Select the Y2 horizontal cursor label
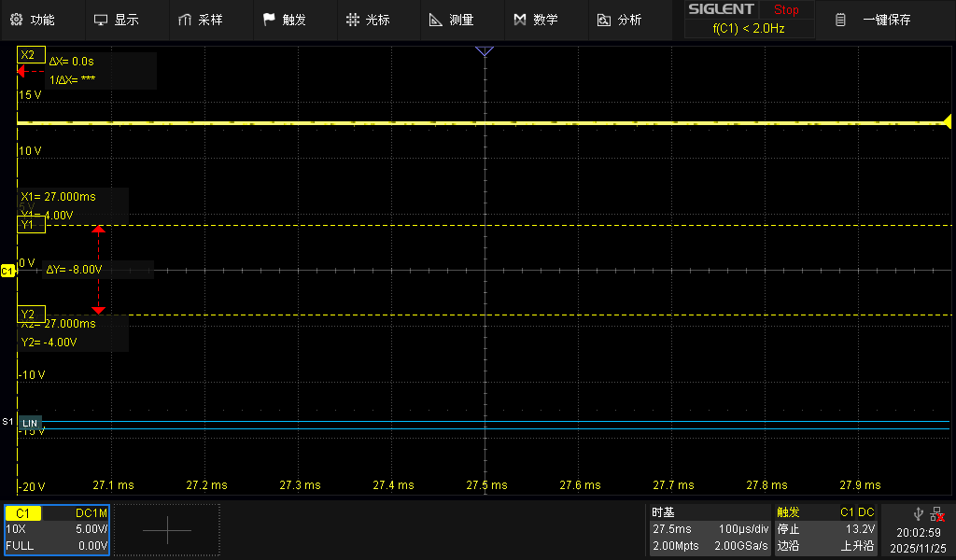The image size is (956, 560). 31,315
